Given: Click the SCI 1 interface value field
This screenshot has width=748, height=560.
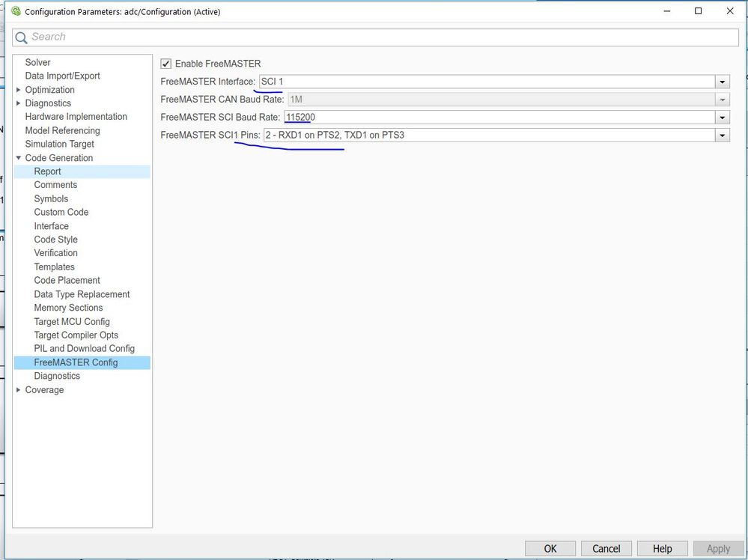Looking at the screenshot, I should [487, 82].
